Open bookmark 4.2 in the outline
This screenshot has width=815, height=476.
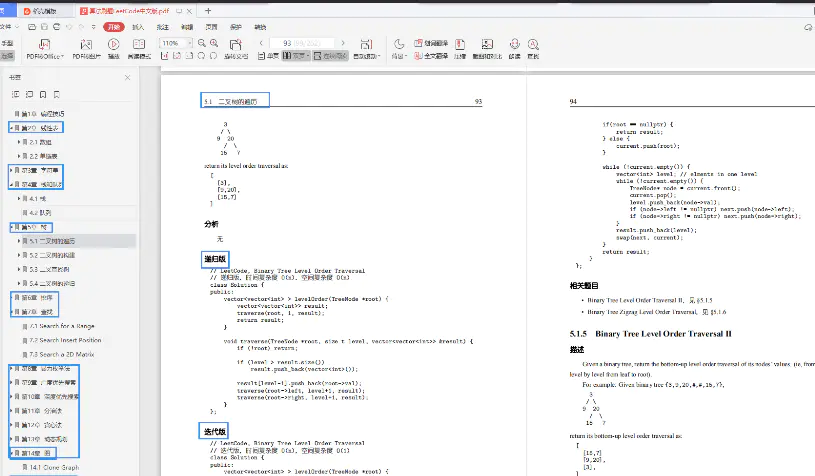coord(41,213)
